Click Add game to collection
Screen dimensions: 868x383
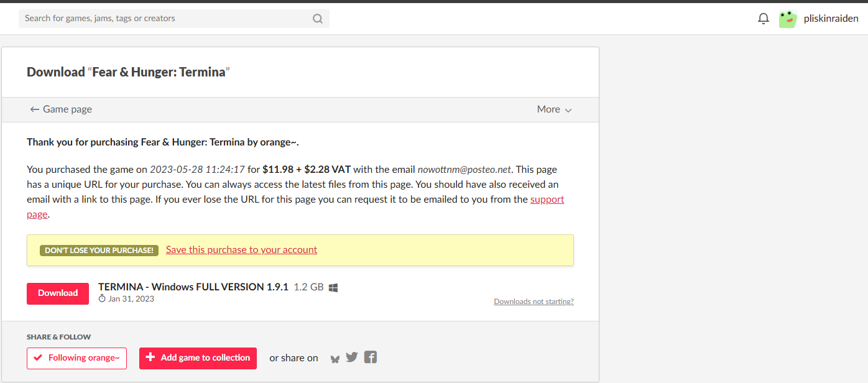click(x=198, y=358)
